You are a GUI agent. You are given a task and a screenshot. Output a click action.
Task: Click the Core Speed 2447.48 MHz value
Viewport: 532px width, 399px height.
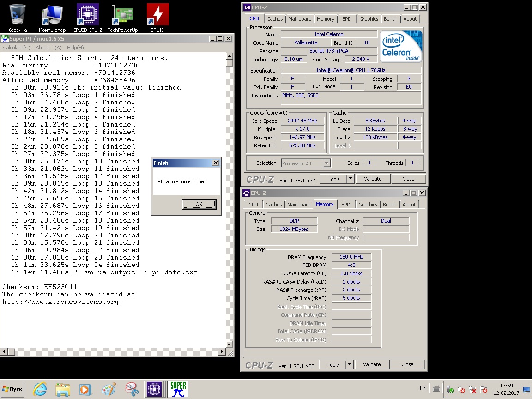(x=302, y=121)
